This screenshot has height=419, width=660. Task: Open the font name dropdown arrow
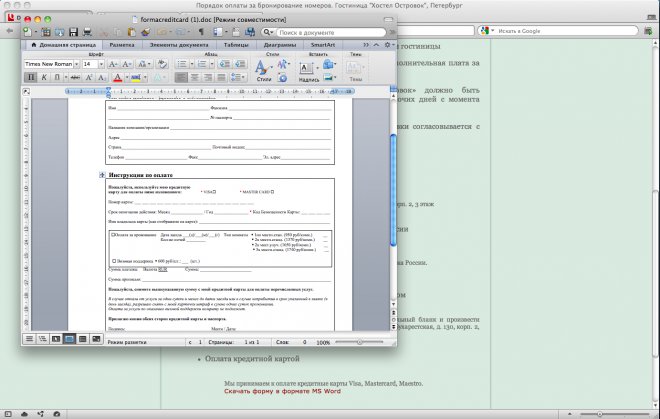[77, 64]
